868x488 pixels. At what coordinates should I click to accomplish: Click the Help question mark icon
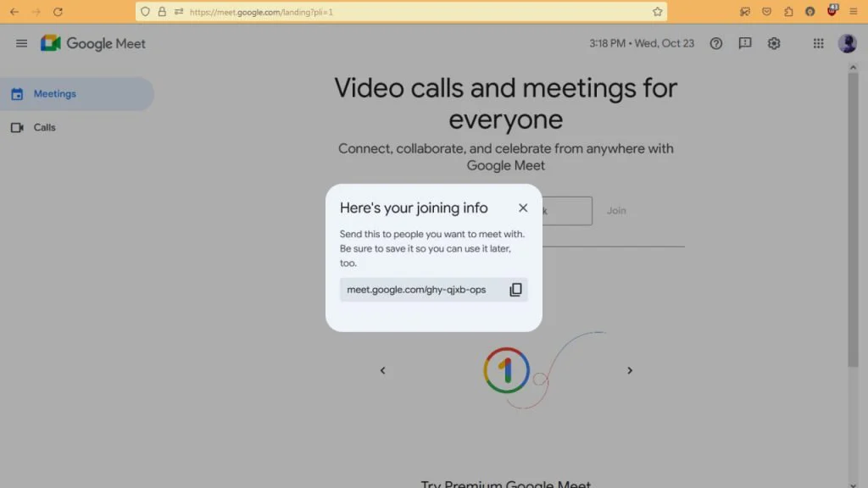[x=715, y=43]
